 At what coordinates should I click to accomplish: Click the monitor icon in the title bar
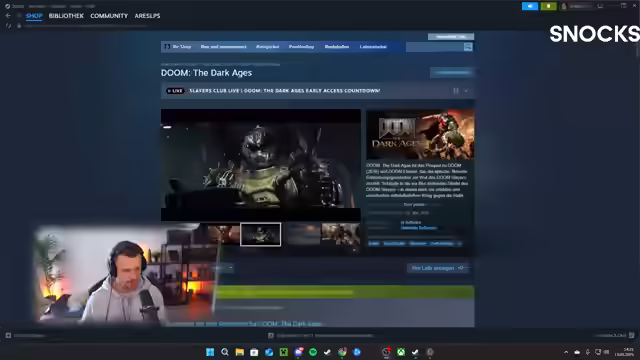point(600,6)
